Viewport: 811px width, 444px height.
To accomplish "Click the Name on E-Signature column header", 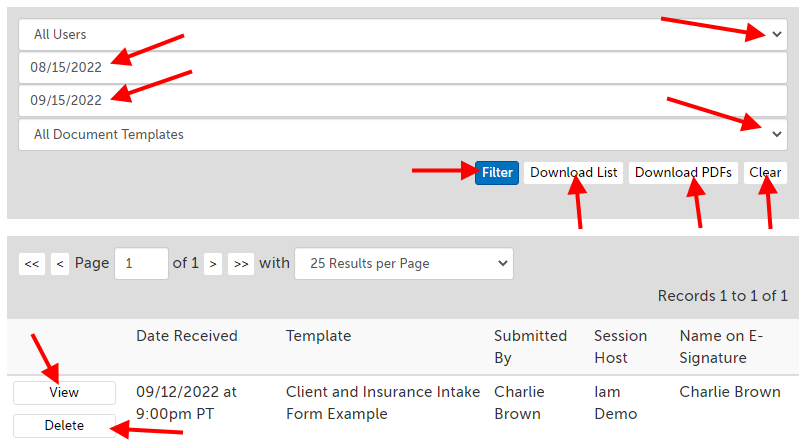I will 720,346.
